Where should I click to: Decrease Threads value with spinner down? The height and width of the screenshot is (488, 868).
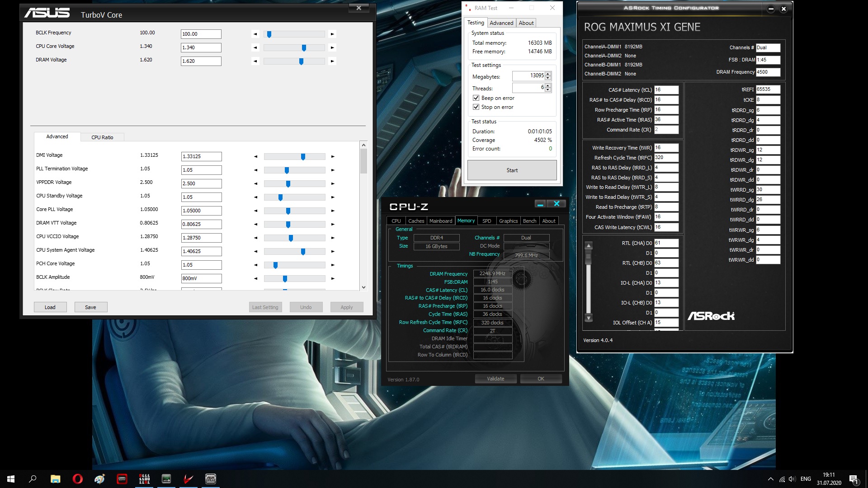[x=548, y=90]
